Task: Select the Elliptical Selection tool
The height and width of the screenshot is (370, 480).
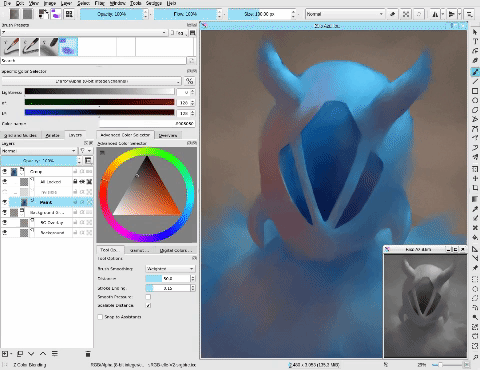Action: click(x=475, y=289)
